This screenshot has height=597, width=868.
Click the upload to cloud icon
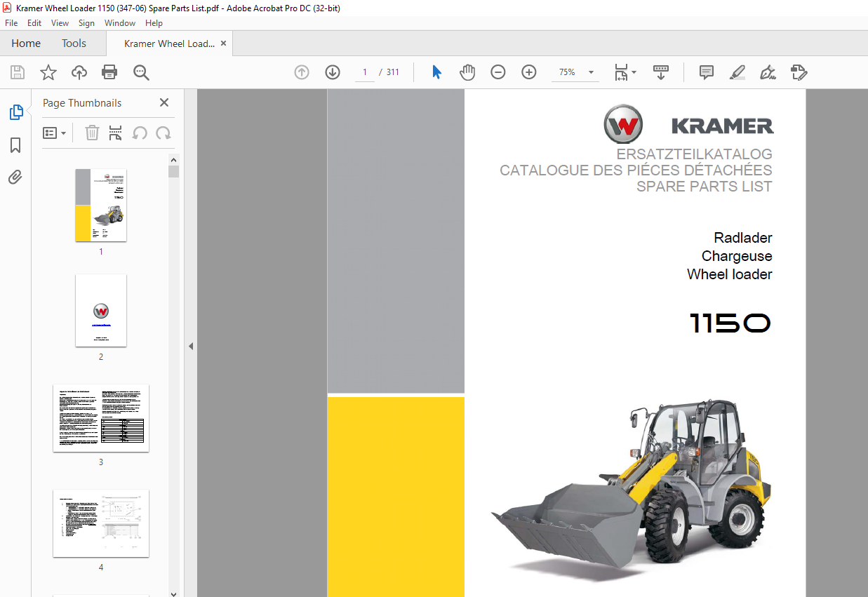tap(79, 72)
